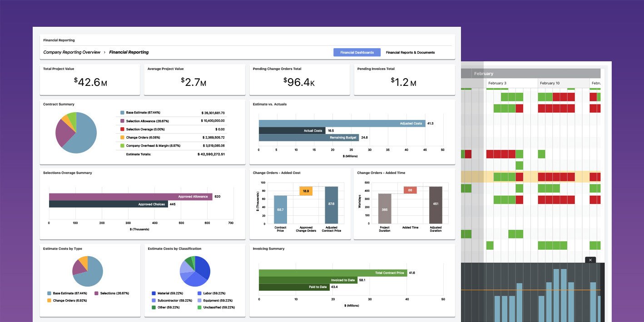644x322 pixels.
Task: Select the Financial Dashboards tab
Action: pyautogui.click(x=357, y=52)
